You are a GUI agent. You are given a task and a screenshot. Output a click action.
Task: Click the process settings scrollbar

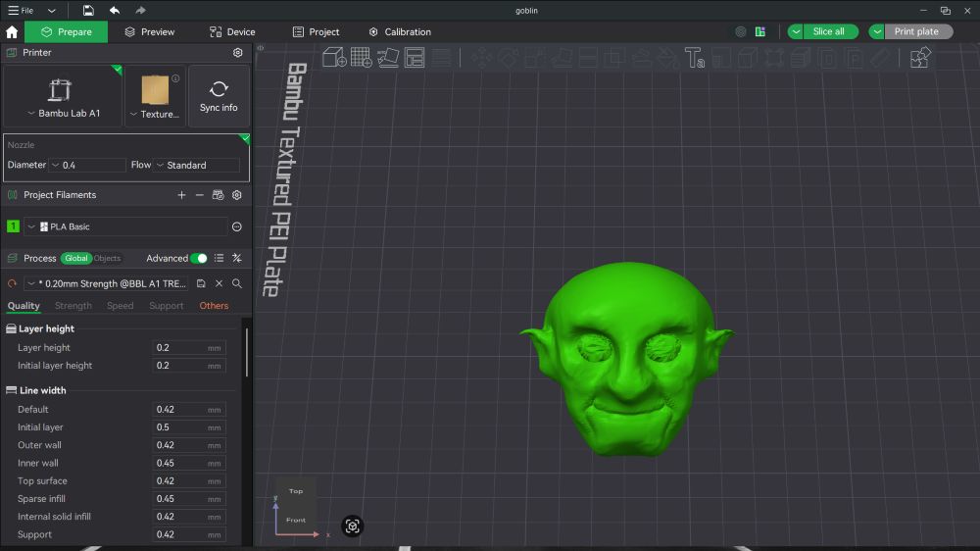pos(247,352)
